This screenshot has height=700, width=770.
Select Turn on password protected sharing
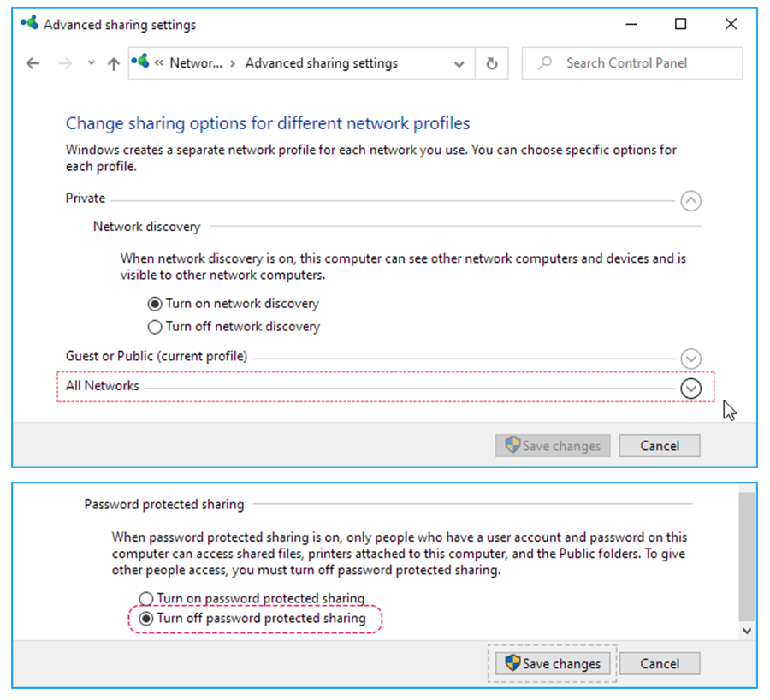pos(146,599)
